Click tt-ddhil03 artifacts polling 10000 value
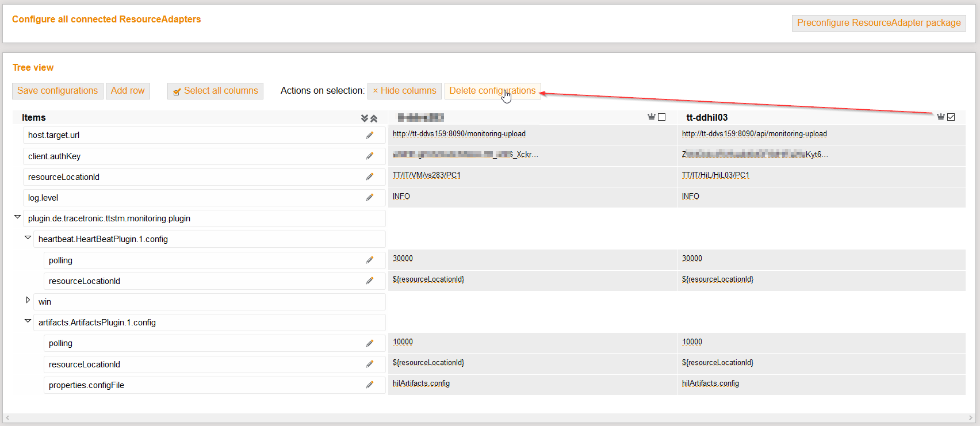 click(x=692, y=342)
